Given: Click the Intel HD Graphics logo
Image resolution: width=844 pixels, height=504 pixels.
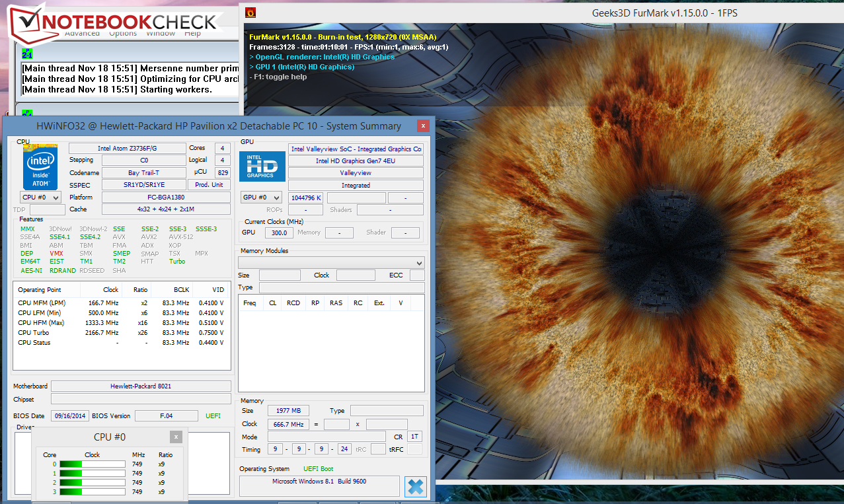Looking at the screenshot, I should tap(262, 166).
